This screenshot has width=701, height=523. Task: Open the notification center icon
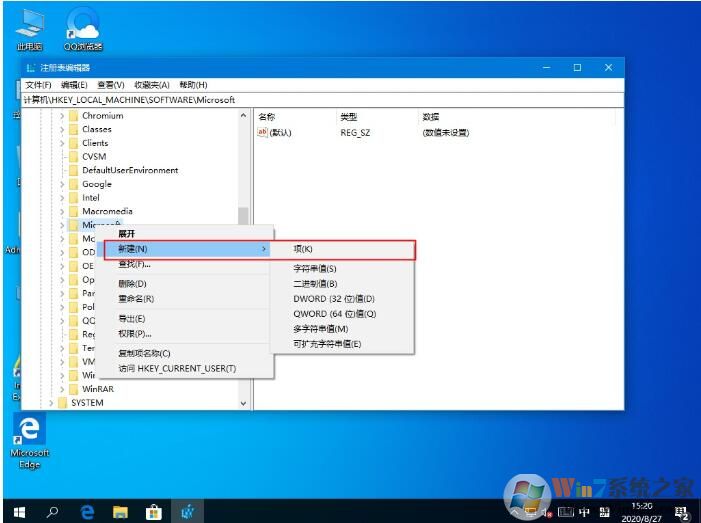click(681, 512)
